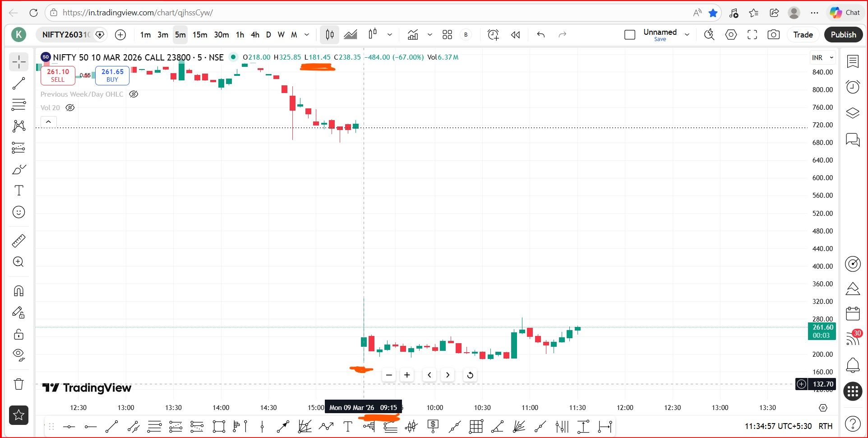Expand the timeframe interval dropdown arrow
Viewport: 868px width, 438px height.
pos(307,35)
